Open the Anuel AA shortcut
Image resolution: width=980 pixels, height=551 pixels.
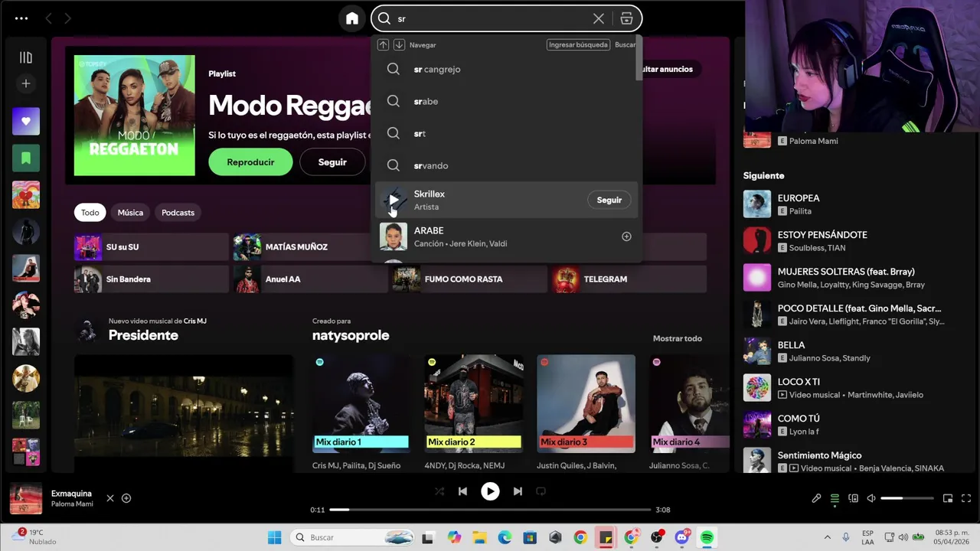coord(311,279)
